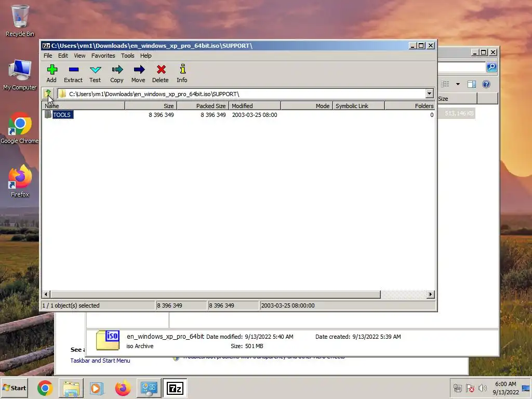Viewport: 532px width, 399px height.
Task: Expand the address path dropdown
Action: pyautogui.click(x=429, y=94)
